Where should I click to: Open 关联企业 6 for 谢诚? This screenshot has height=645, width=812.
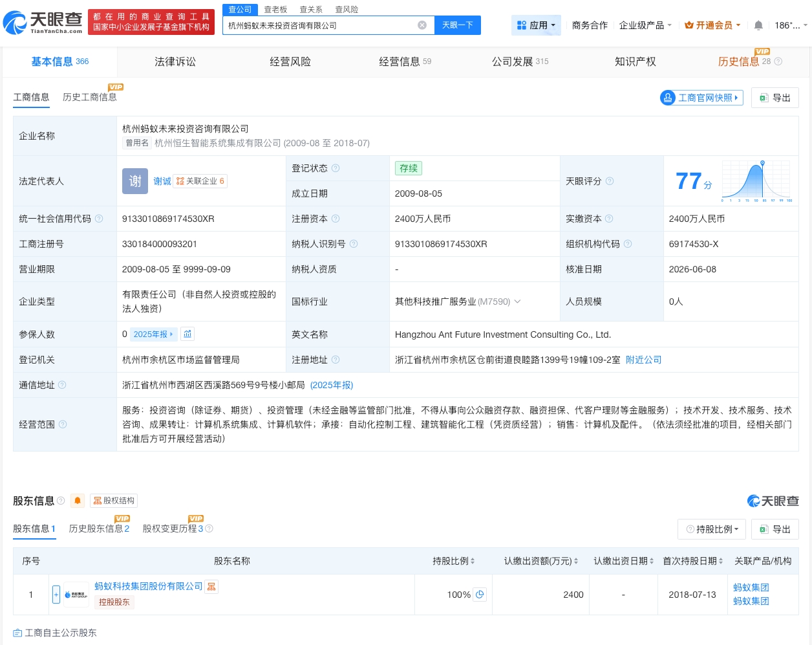[x=200, y=181]
